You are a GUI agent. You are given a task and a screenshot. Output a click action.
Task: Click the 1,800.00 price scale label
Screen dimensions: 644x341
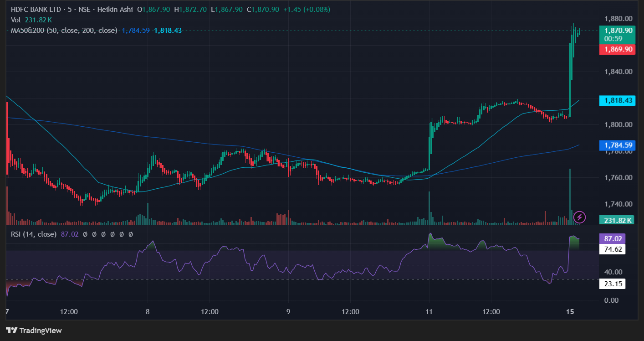tap(618, 124)
